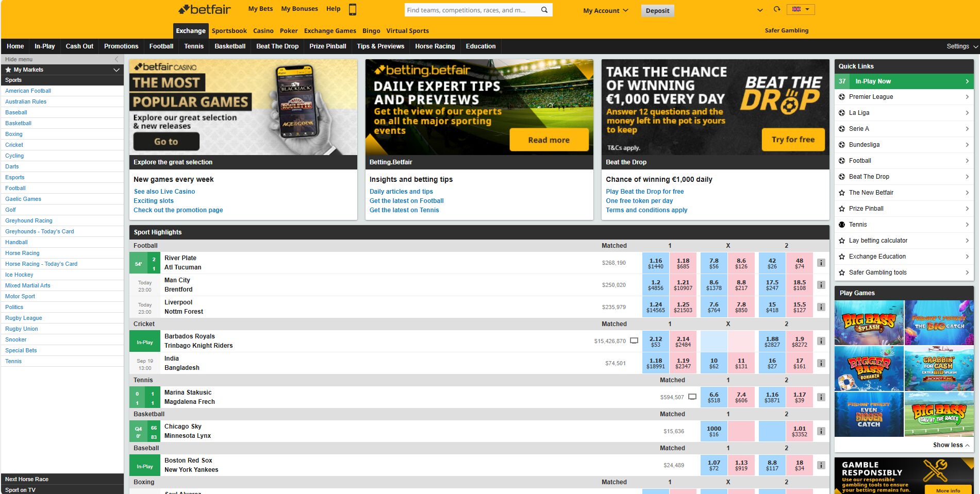Screen dimensions: 980x494
Task: Open Next Horse Race panel
Action: [x=62, y=479]
